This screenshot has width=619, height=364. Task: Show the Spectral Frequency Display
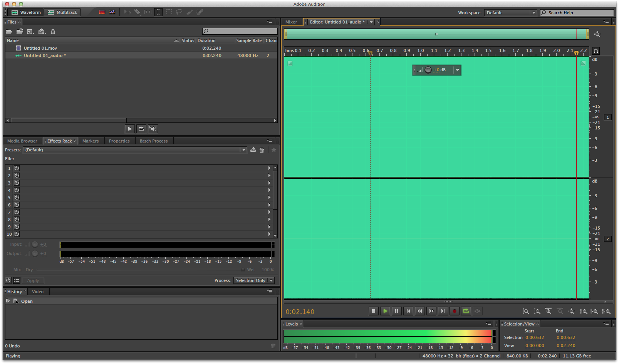point(102,12)
